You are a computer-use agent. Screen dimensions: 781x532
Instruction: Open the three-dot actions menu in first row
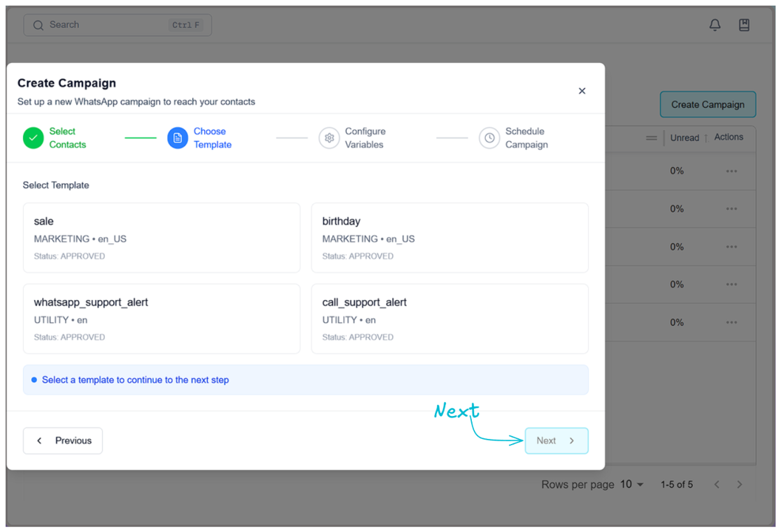(x=731, y=171)
